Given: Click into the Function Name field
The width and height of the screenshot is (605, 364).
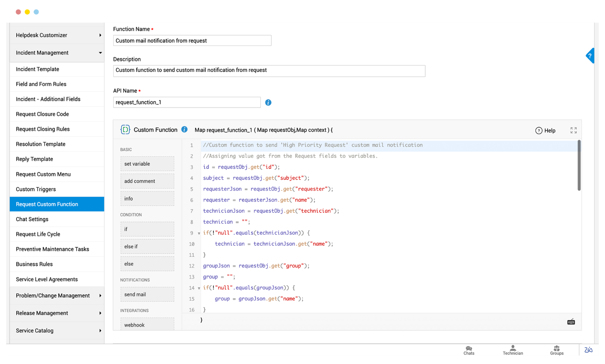Looking at the screenshot, I should tap(192, 41).
